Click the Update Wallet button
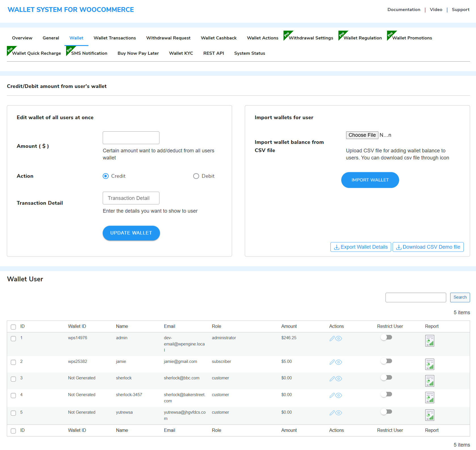 pos(131,233)
